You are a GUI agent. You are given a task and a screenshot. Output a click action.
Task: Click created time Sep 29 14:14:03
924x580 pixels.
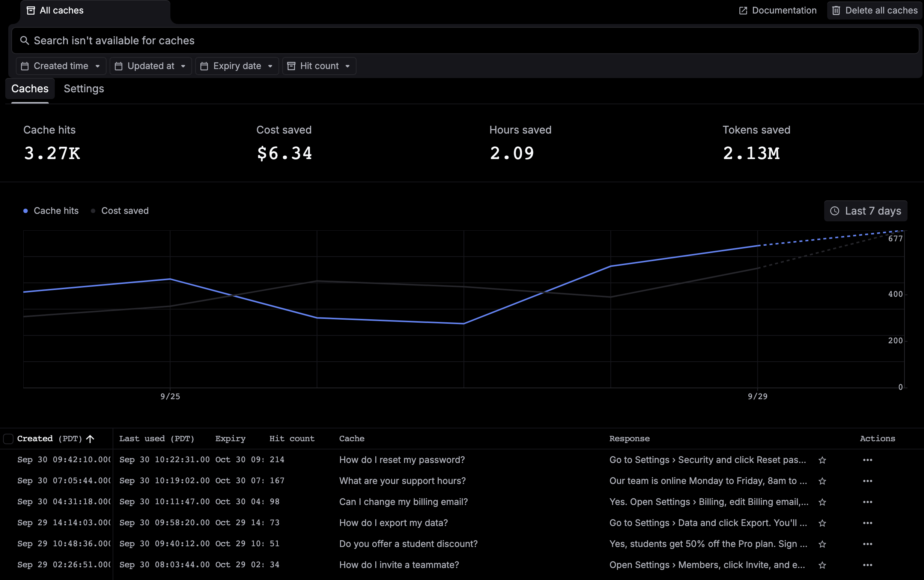pos(64,523)
